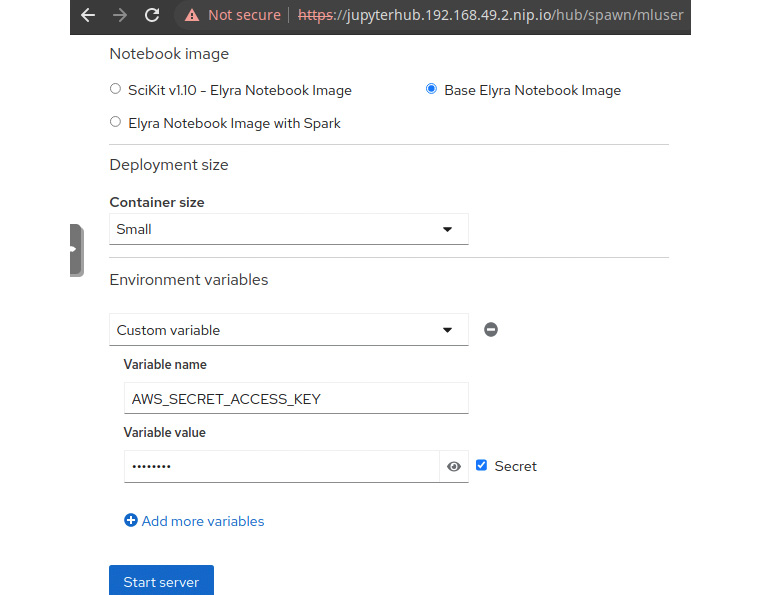The image size is (762, 595).
Task: Click the browser forward arrow
Action: click(x=120, y=15)
